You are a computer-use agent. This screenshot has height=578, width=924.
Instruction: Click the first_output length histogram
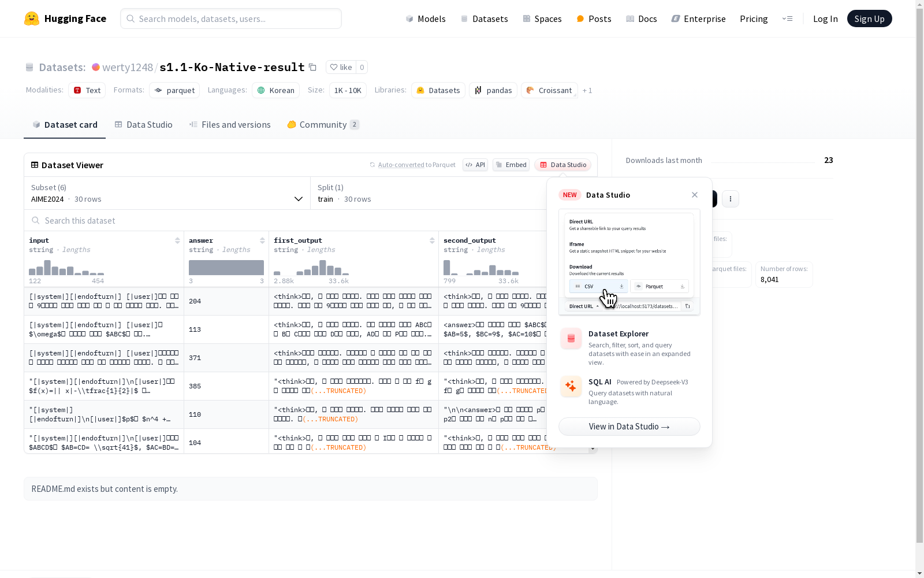pyautogui.click(x=311, y=268)
